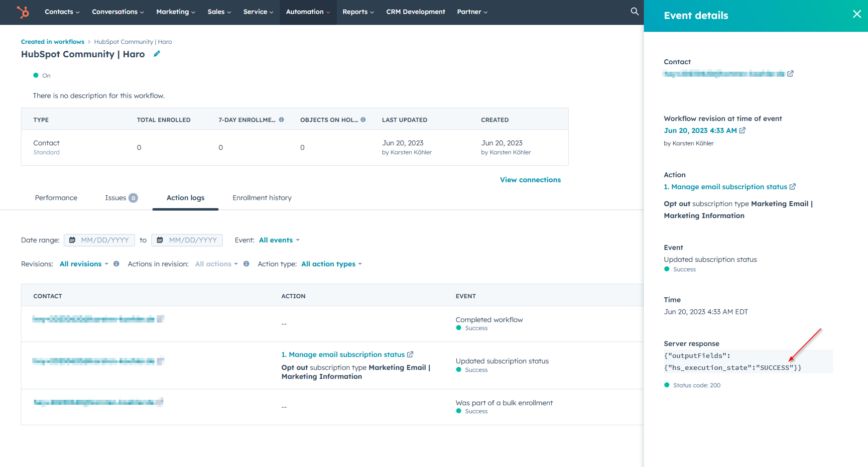Click the View connections link
The height and width of the screenshot is (467, 868).
pos(530,180)
